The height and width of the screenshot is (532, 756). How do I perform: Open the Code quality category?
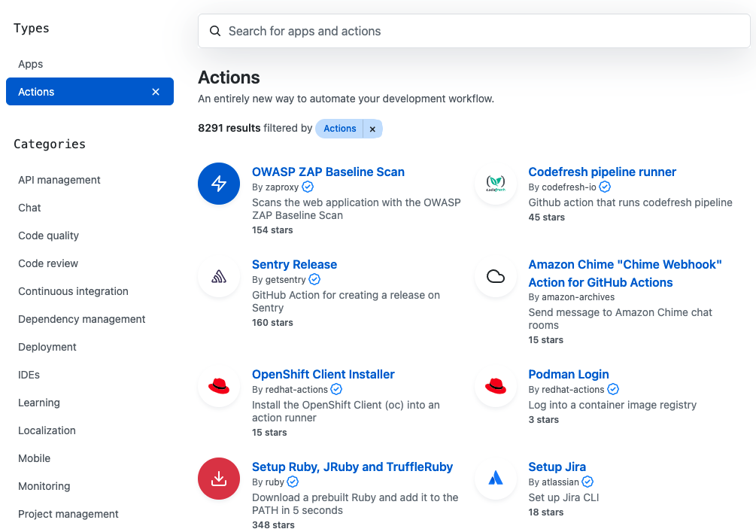[x=48, y=236]
